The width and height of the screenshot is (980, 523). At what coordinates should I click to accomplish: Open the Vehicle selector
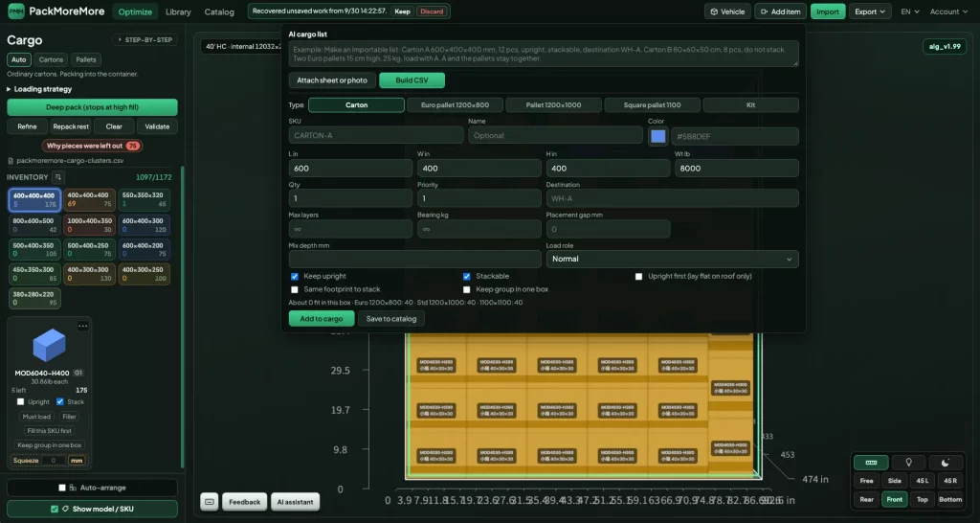coord(727,11)
